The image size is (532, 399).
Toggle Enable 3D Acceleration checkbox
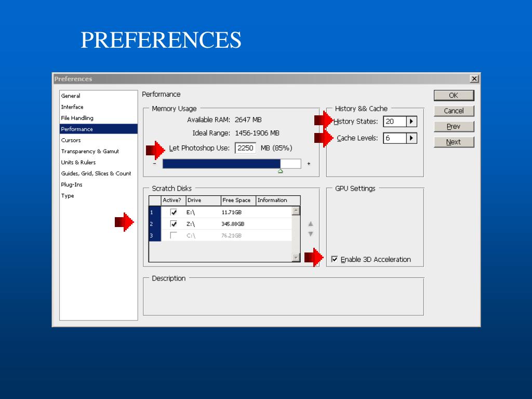click(x=335, y=259)
